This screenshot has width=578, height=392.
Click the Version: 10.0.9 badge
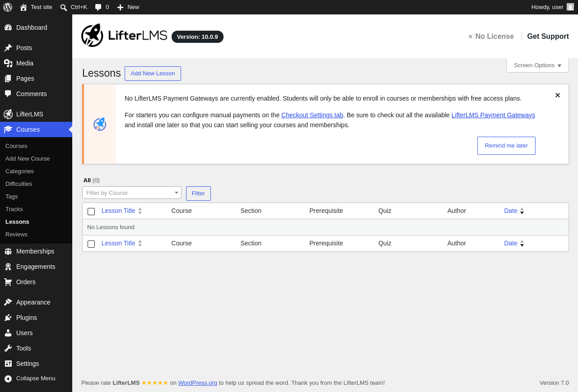coord(197,37)
